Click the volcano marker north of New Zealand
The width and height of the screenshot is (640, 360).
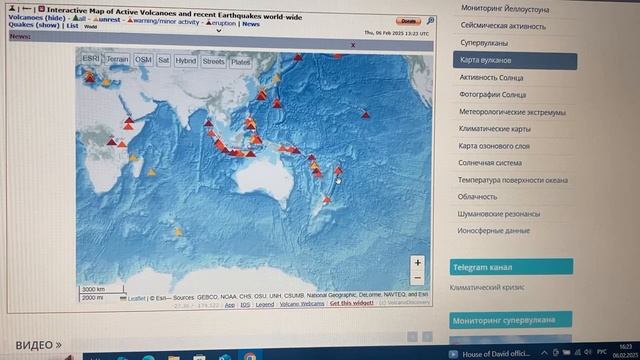338,169
